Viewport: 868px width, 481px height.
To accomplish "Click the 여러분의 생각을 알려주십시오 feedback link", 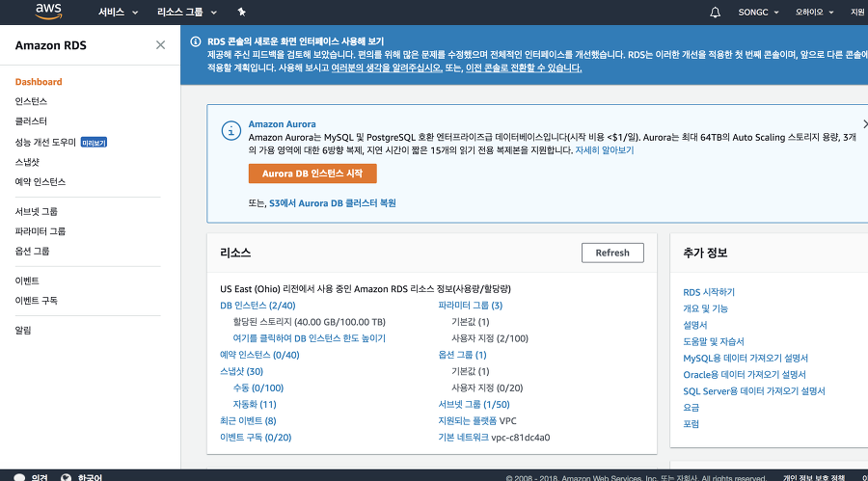I will coord(387,68).
